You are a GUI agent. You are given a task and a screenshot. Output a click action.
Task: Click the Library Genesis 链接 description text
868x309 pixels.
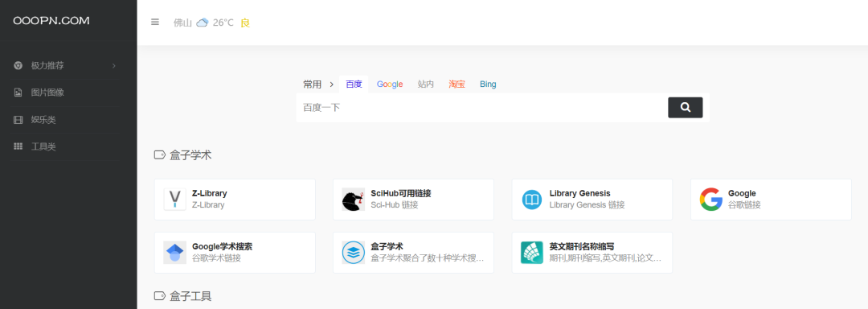click(587, 205)
